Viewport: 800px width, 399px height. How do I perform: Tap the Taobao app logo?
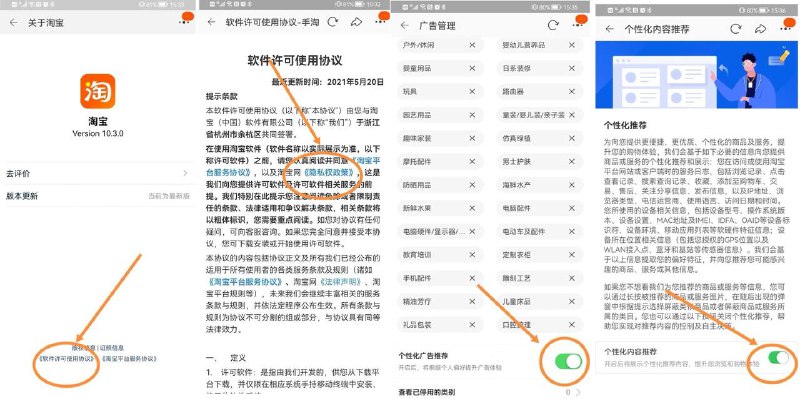(97, 91)
